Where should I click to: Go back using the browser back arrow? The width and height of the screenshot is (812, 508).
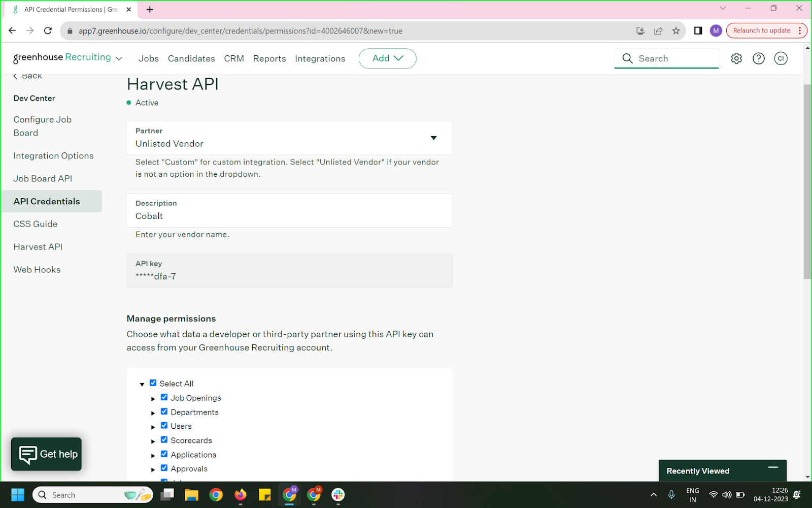pos(12,30)
